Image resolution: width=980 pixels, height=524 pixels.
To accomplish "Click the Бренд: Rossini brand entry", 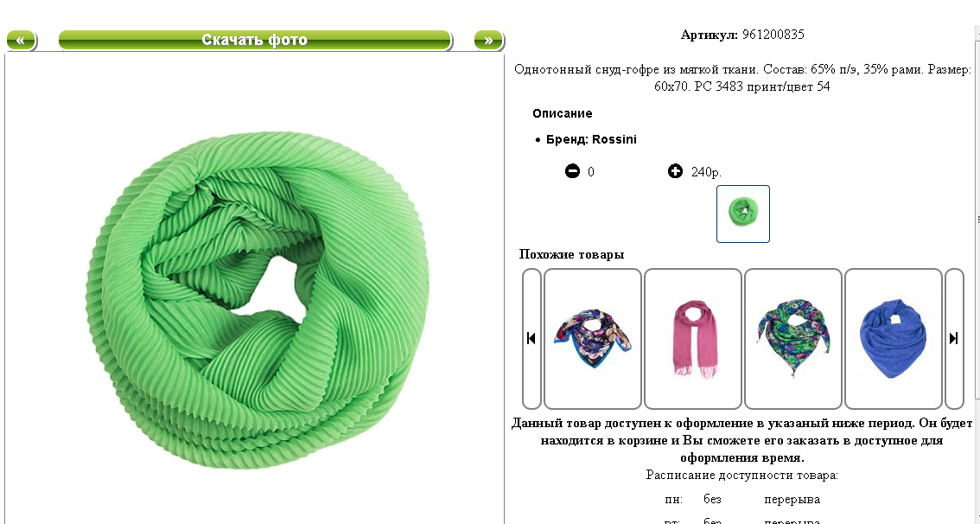I will (x=591, y=139).
